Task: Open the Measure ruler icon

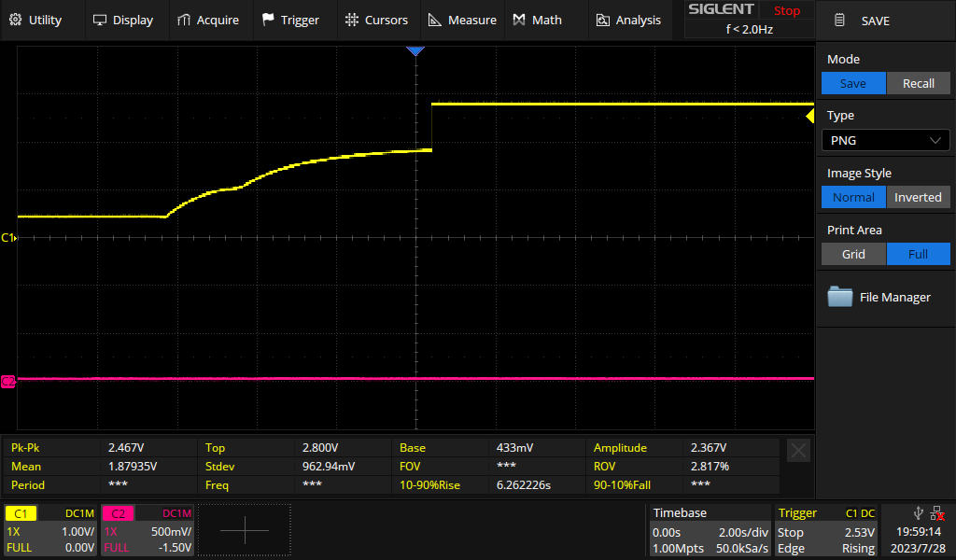Action: [x=435, y=20]
